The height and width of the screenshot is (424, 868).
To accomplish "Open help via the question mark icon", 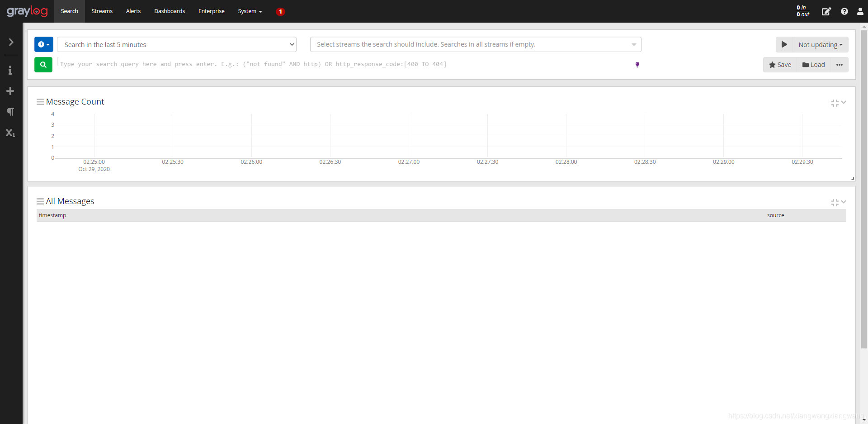I will click(x=844, y=11).
